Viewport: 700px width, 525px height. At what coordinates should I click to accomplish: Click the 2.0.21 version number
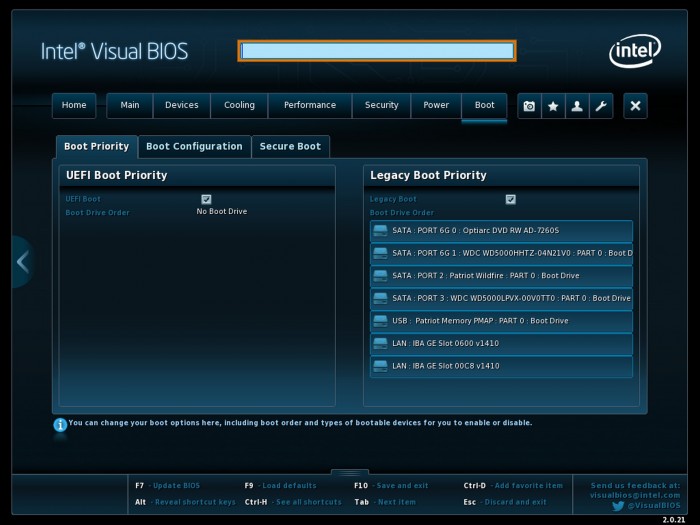tap(674, 520)
